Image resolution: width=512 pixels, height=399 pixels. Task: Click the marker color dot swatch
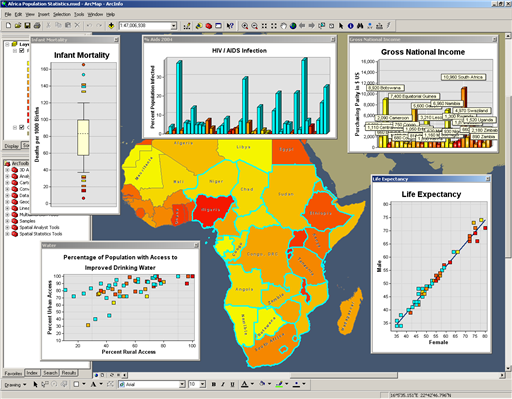pyautogui.click(x=296, y=384)
